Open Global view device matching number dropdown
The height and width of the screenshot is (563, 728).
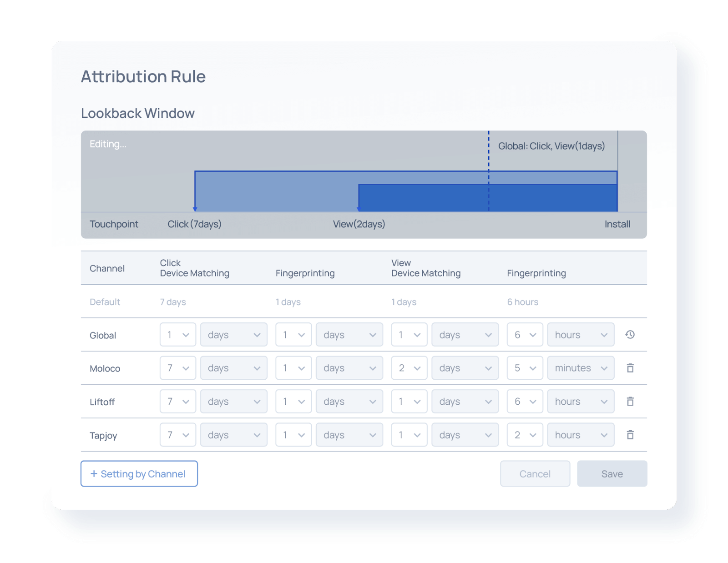click(x=409, y=335)
